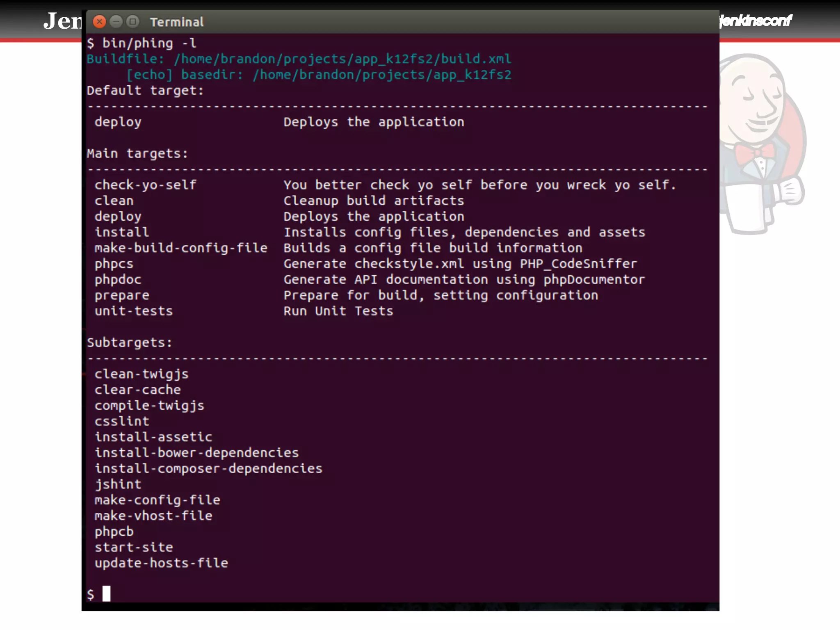Screen dimensions: 840x630
Task: Click the red close window button
Action: pyautogui.click(x=99, y=21)
